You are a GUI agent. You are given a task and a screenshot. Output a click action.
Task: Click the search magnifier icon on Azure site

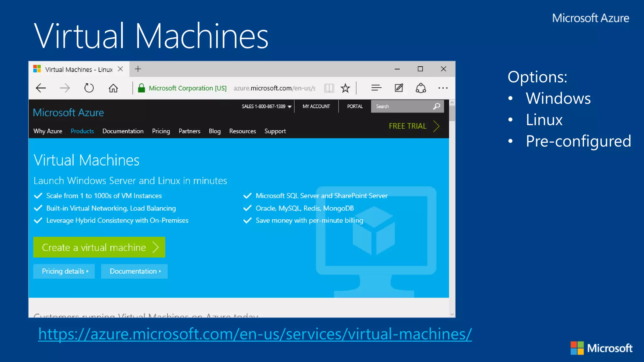pos(436,106)
